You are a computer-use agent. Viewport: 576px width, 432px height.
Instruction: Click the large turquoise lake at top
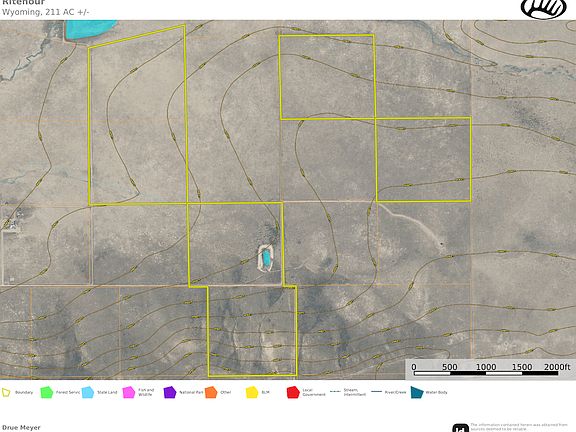(x=90, y=29)
